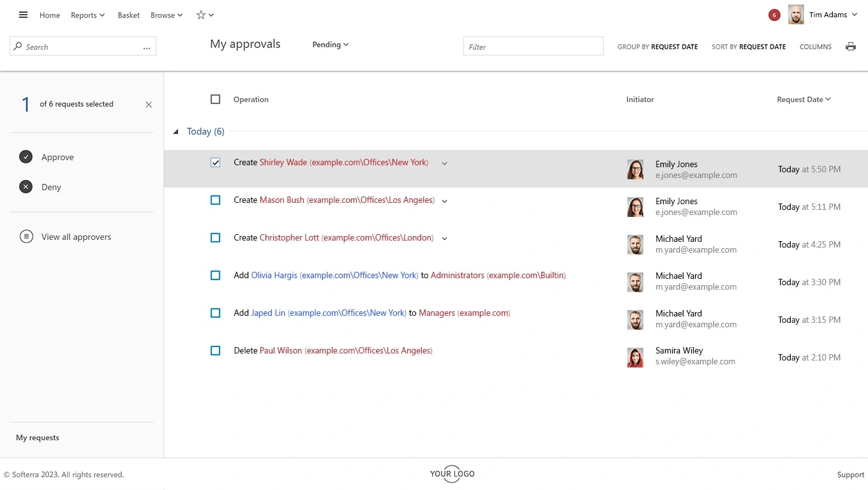Click the favorites star icon

201,15
